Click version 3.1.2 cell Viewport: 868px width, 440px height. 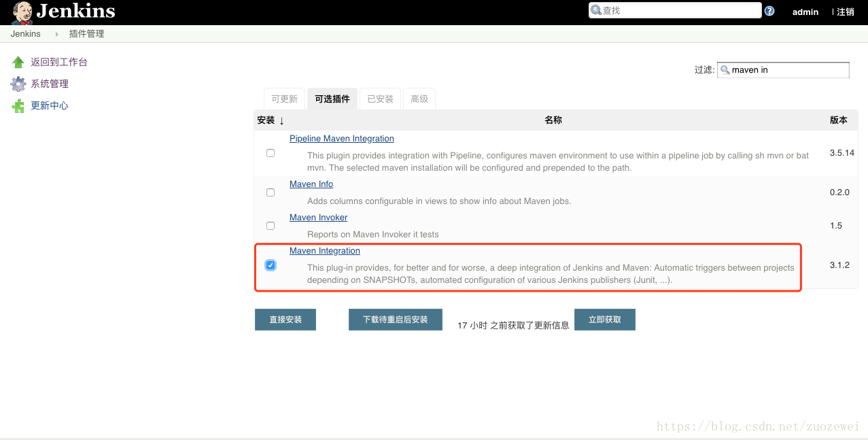coord(839,265)
